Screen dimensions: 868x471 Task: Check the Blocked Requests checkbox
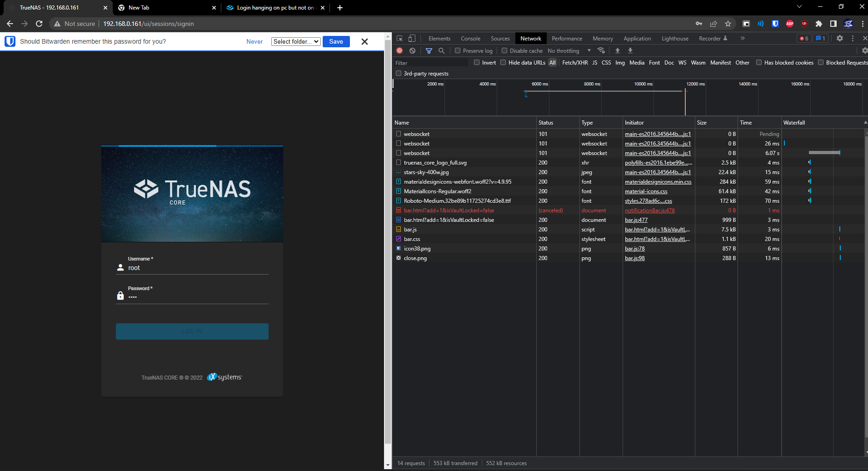coord(821,62)
